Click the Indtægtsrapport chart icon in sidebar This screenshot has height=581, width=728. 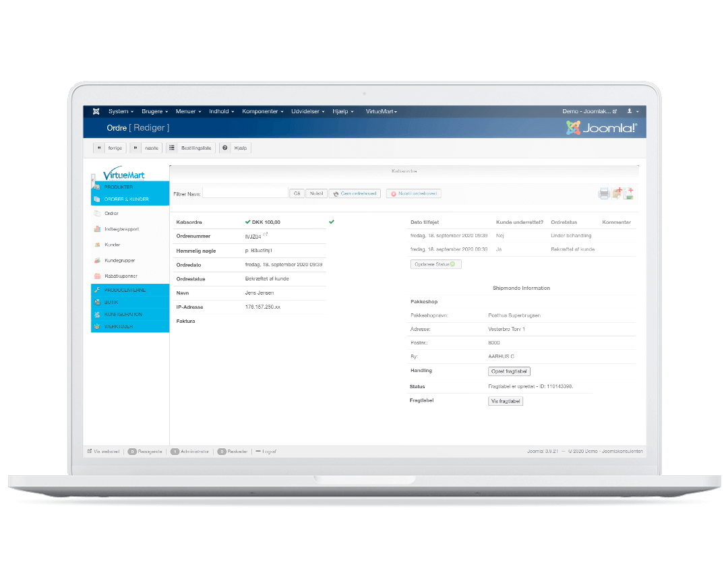pos(97,229)
